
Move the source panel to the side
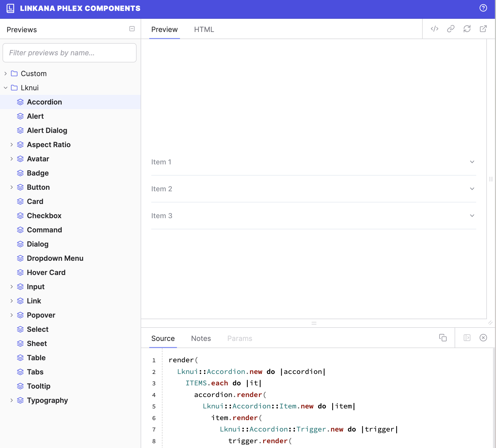(x=467, y=338)
